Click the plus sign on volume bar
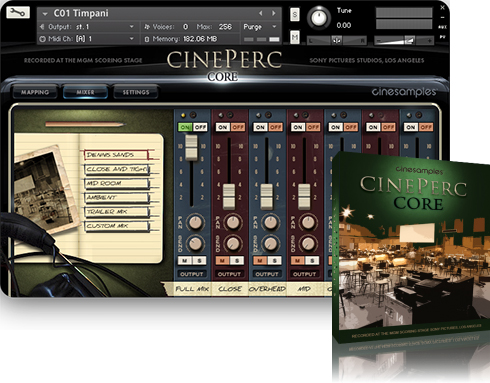Screen dimensions: 490x383 coord(429,41)
